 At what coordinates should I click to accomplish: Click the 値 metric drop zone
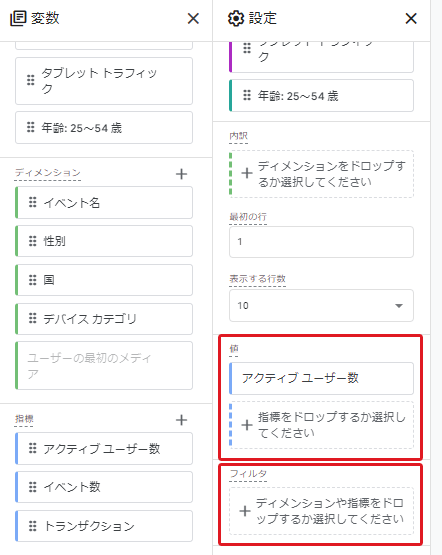point(321,425)
